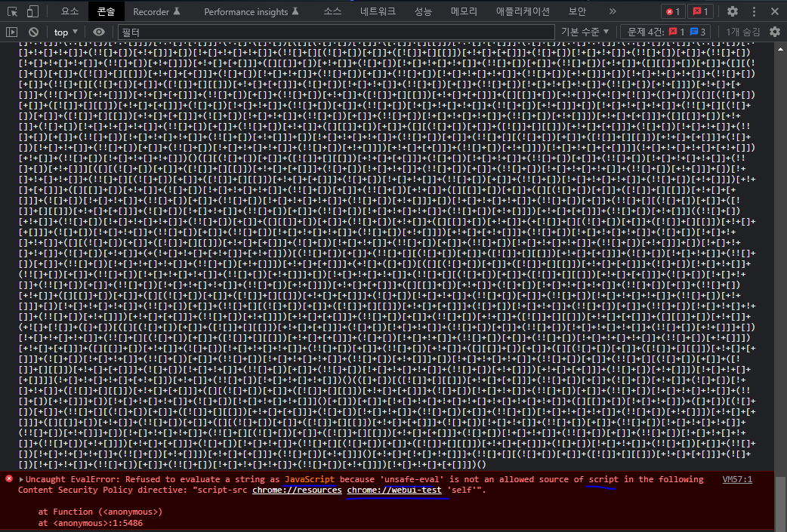
Task: Click the blue message count in 문제 4건
Action: click(x=698, y=32)
